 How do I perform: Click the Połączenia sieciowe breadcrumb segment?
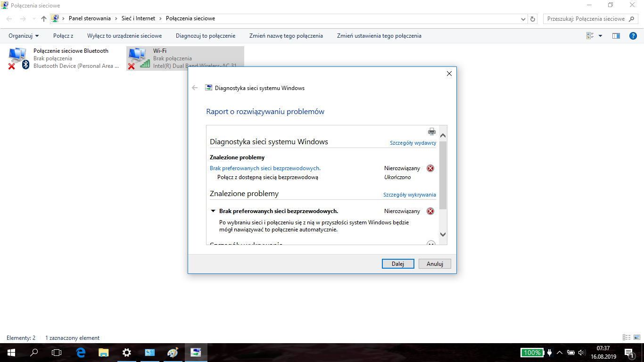pos(190,18)
